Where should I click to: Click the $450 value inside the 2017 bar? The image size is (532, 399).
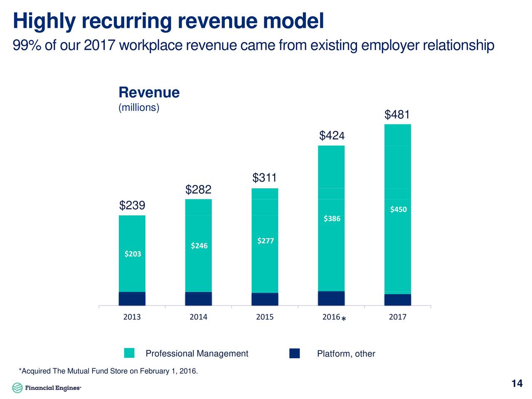tap(398, 209)
